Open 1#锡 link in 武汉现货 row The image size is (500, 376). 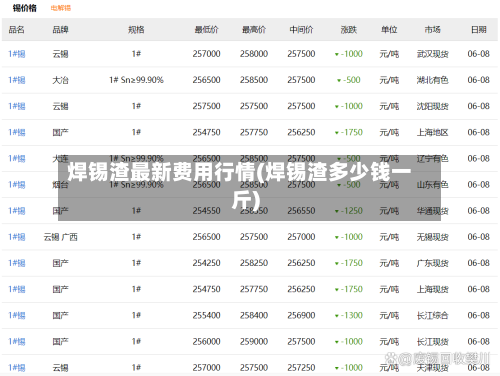[x=17, y=54]
